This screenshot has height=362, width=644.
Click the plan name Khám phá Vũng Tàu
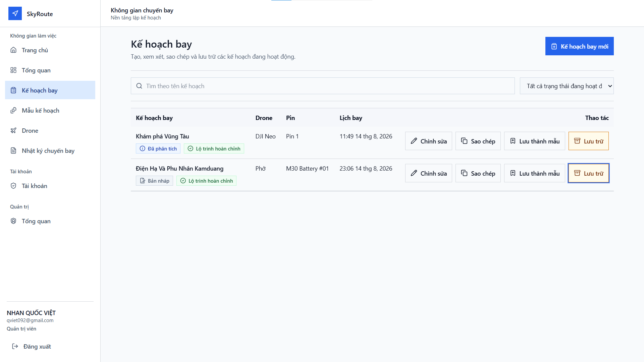pos(162,136)
